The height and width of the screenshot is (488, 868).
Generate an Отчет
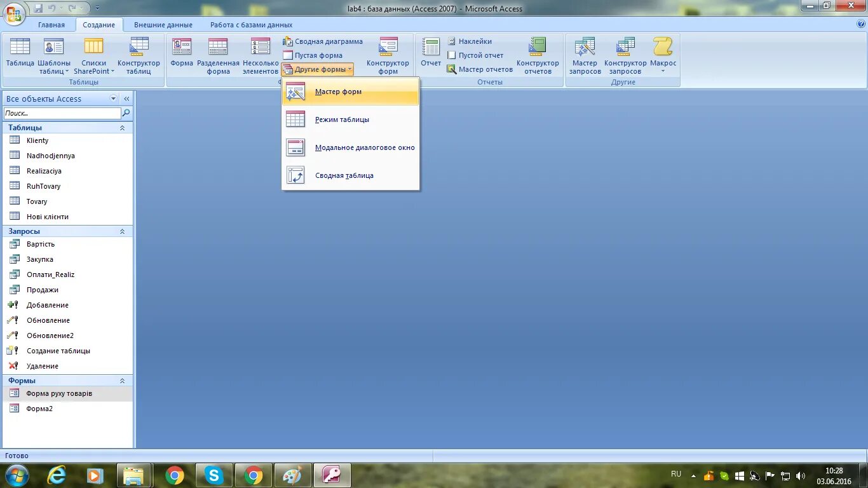[431, 56]
